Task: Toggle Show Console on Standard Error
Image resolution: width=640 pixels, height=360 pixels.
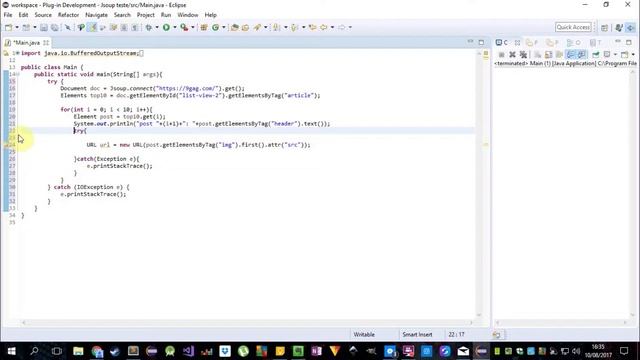Action: (x=582, y=54)
